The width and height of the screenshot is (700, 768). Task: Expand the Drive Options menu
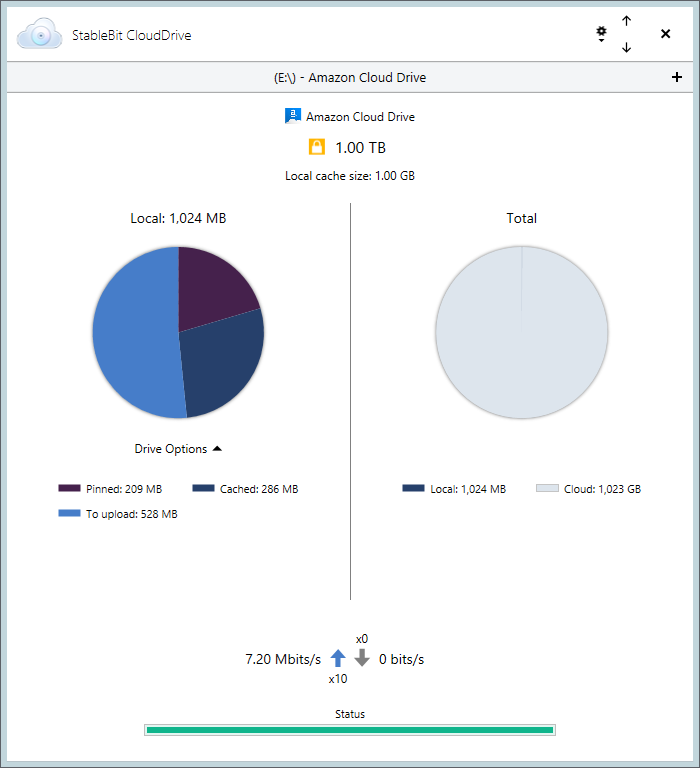[178, 449]
